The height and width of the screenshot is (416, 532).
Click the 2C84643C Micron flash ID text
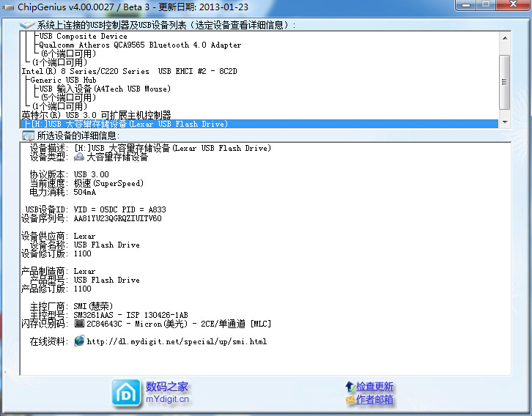point(179,324)
